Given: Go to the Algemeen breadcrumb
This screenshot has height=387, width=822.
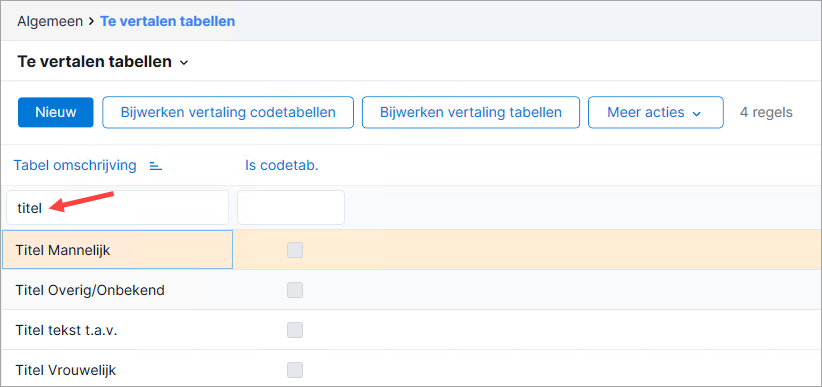Looking at the screenshot, I should [50, 22].
